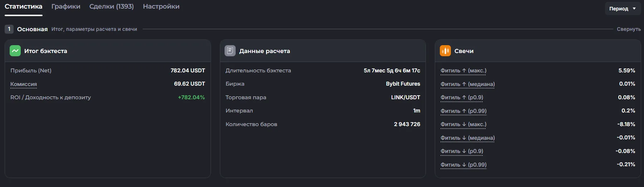Click the Фитиль ↓ (p0.99) label
This screenshot has width=644, height=187.
coord(463,165)
